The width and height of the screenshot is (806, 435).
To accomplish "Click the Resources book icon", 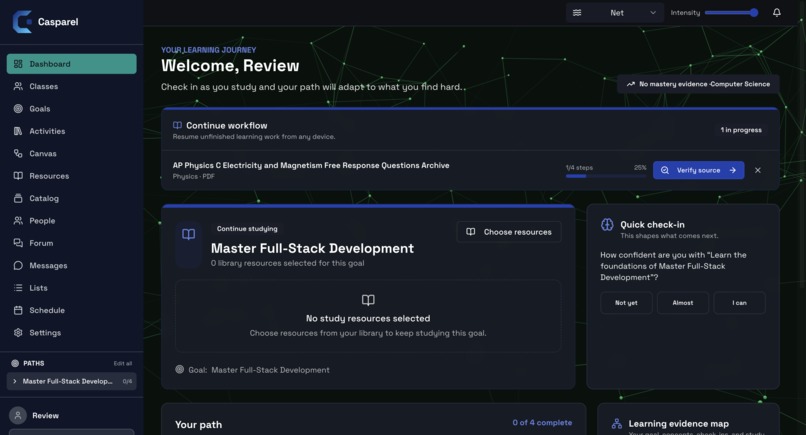I will click(18, 176).
